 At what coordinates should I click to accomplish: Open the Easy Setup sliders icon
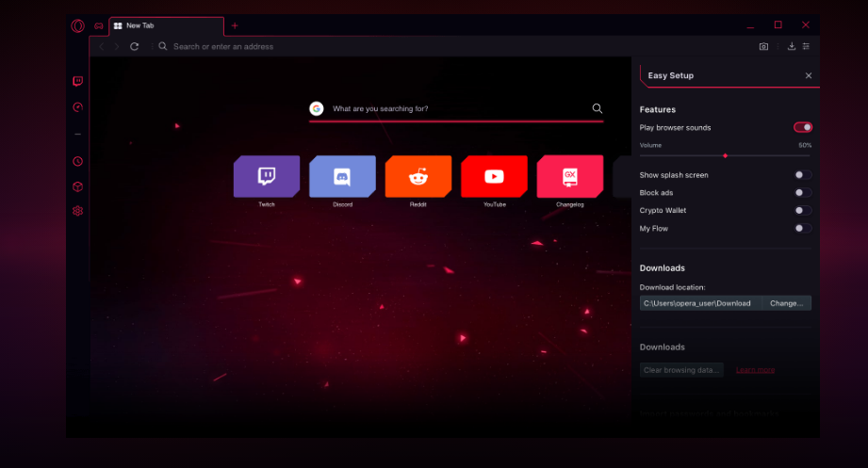(x=806, y=46)
